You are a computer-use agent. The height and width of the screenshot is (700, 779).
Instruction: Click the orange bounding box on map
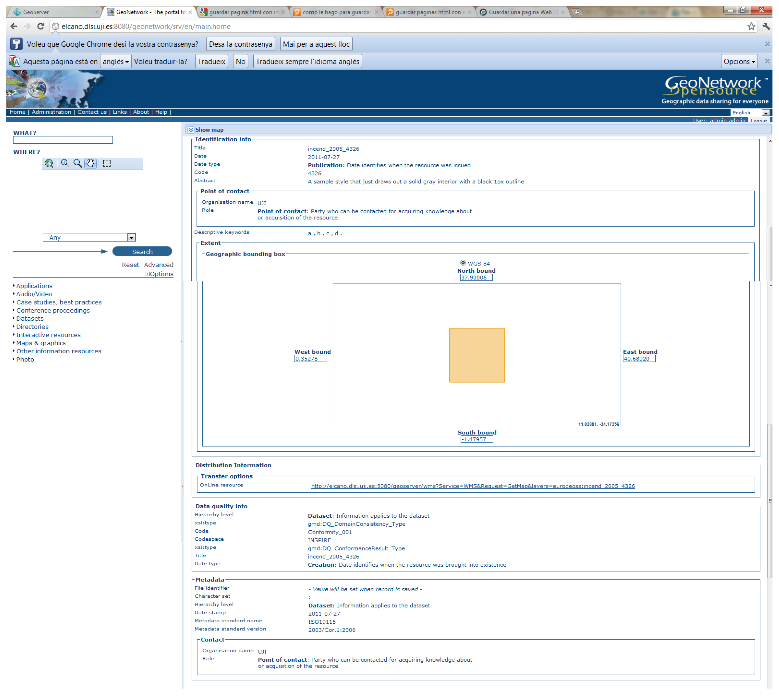[x=477, y=355]
